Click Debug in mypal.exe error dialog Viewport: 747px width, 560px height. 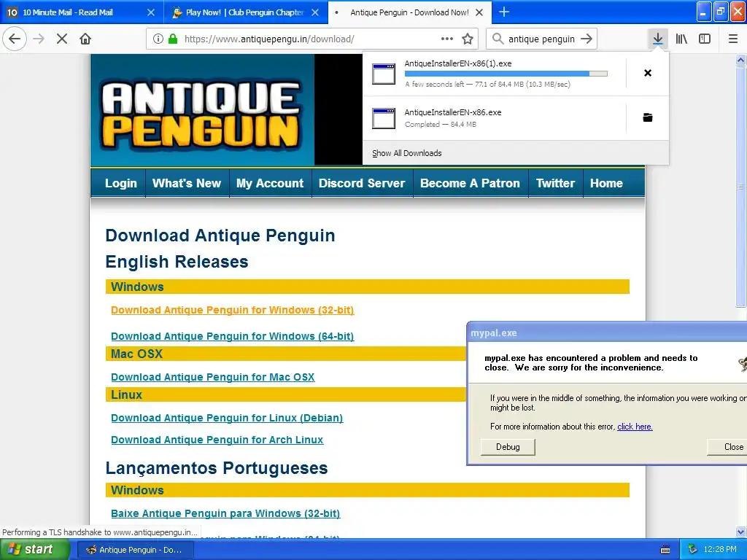tap(508, 447)
